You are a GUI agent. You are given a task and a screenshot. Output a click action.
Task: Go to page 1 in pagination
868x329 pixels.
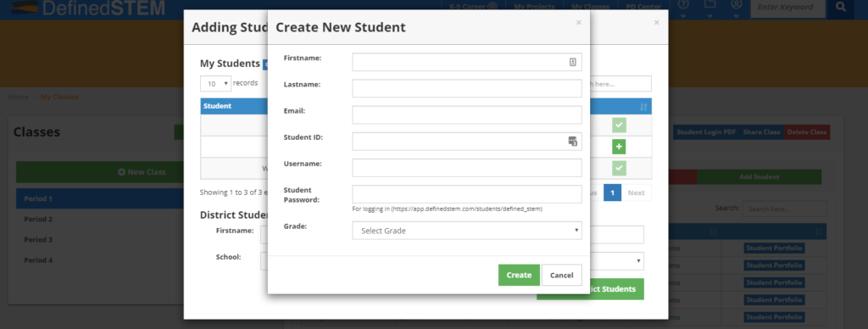(x=612, y=192)
